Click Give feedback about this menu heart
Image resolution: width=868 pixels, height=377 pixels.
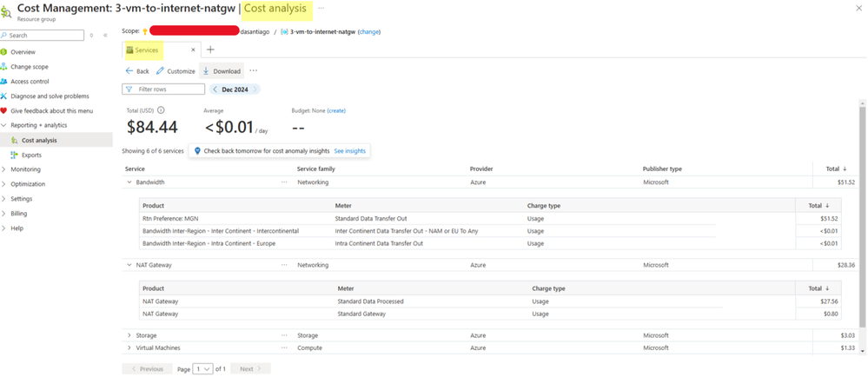pos(3,110)
